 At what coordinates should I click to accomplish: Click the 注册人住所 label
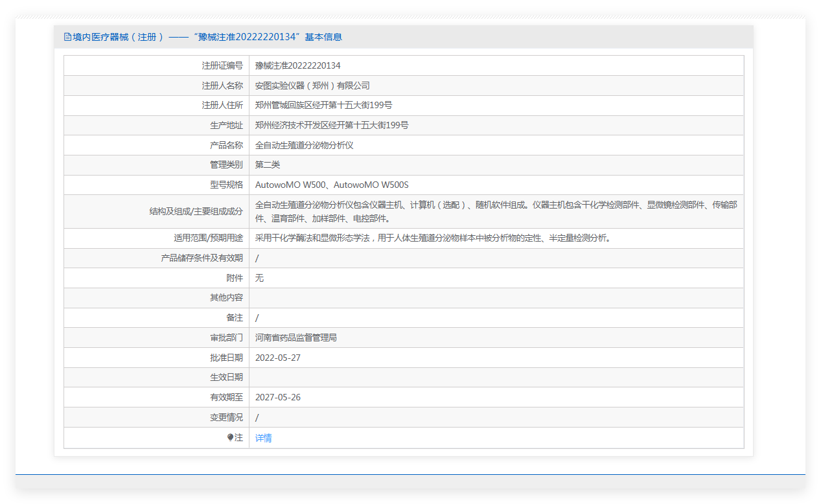click(222, 105)
